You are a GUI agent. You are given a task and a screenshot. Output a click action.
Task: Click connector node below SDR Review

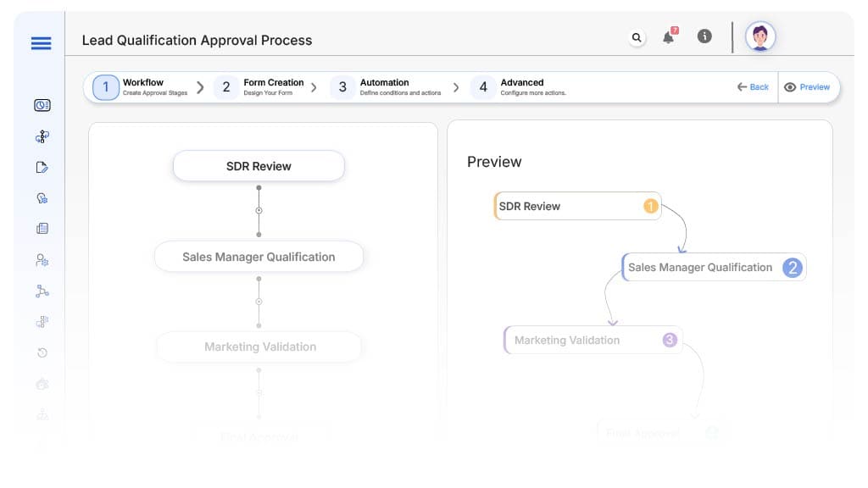click(x=259, y=210)
